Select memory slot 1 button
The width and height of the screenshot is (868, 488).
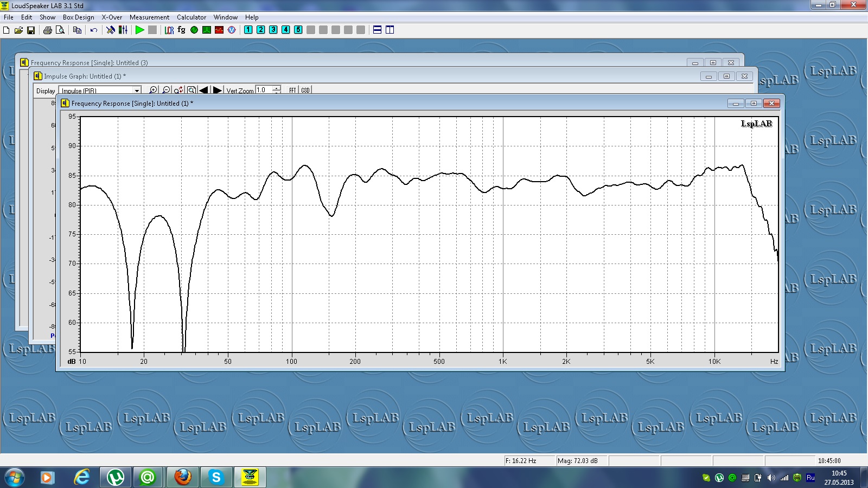coord(248,30)
